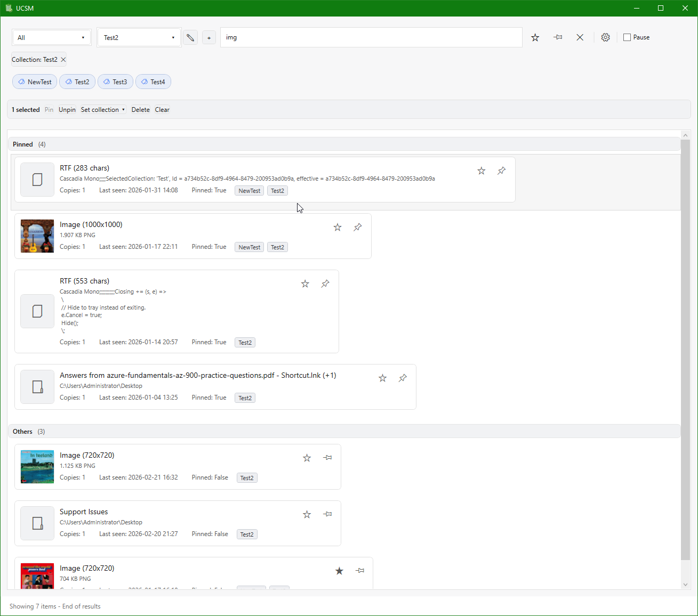This screenshot has width=698, height=616.
Task: Expand the Set collection dropdown
Action: tap(103, 110)
